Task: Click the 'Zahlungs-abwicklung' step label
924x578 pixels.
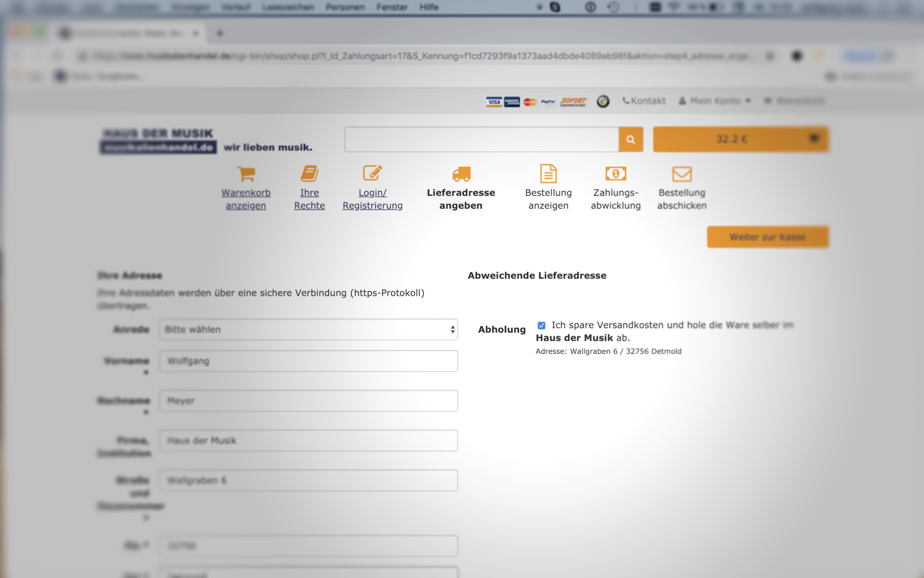Action: (x=615, y=199)
